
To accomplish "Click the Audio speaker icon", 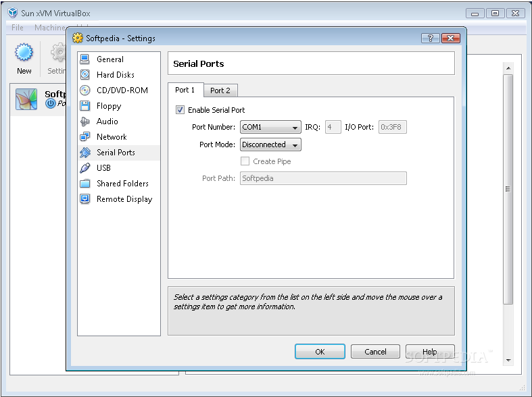I will (84, 122).
